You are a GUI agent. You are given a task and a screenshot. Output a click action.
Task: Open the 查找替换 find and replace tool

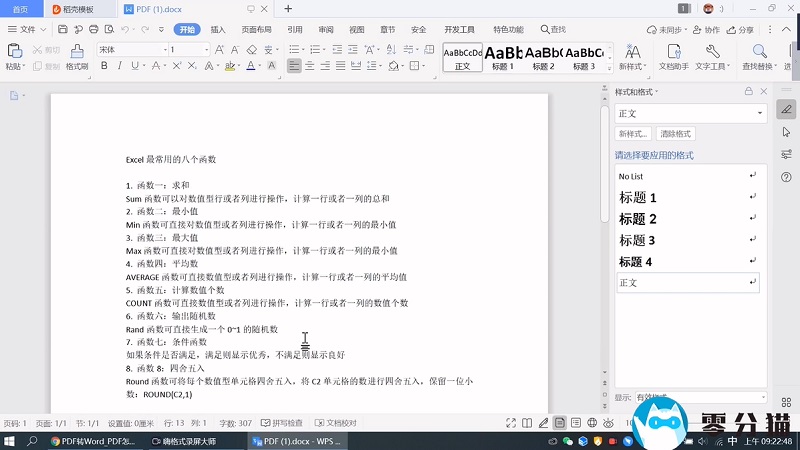click(760, 56)
